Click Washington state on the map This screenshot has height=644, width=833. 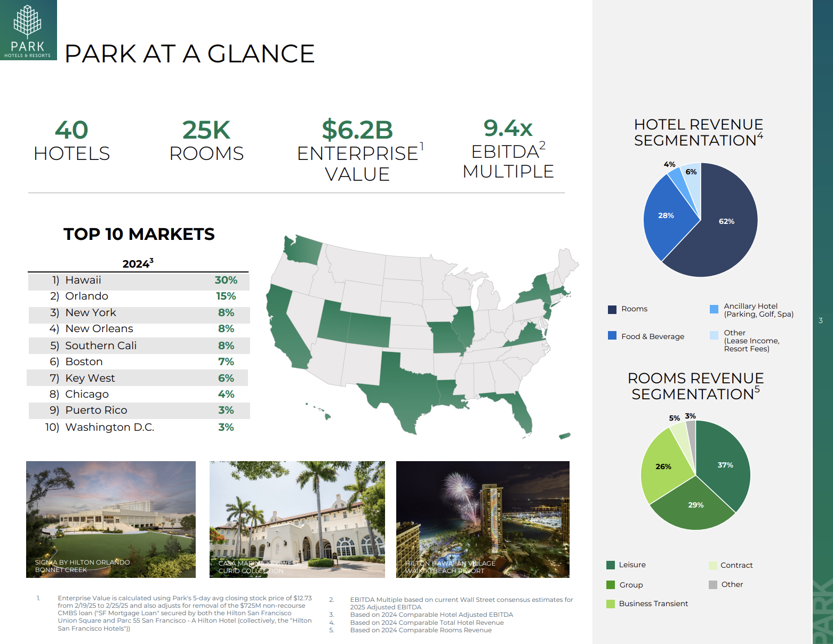click(x=304, y=249)
